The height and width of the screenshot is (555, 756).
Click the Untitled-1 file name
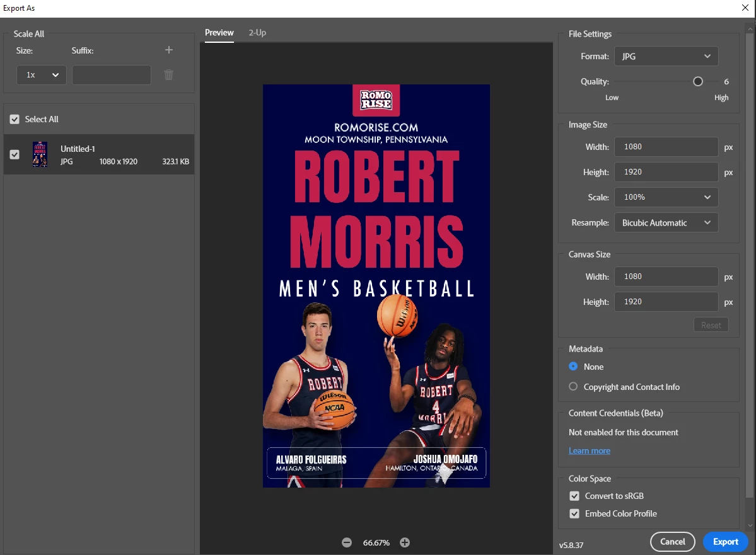click(x=78, y=149)
